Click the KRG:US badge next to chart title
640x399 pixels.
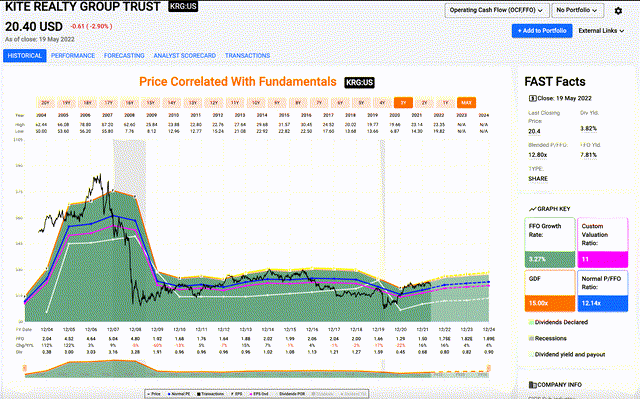(359, 82)
